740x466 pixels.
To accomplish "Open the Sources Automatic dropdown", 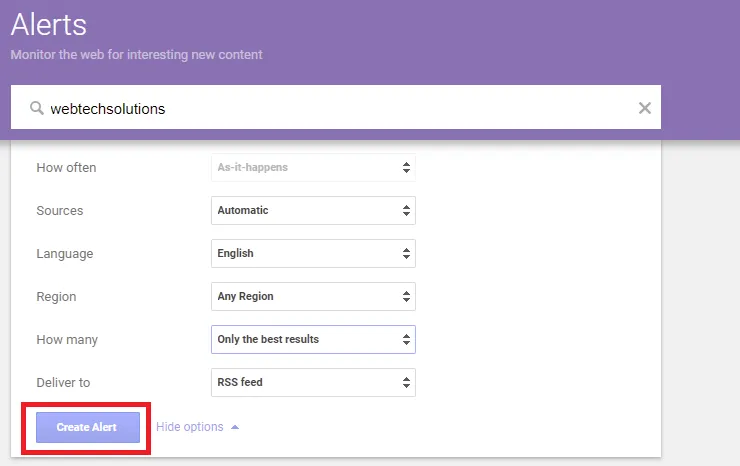I will coord(313,211).
